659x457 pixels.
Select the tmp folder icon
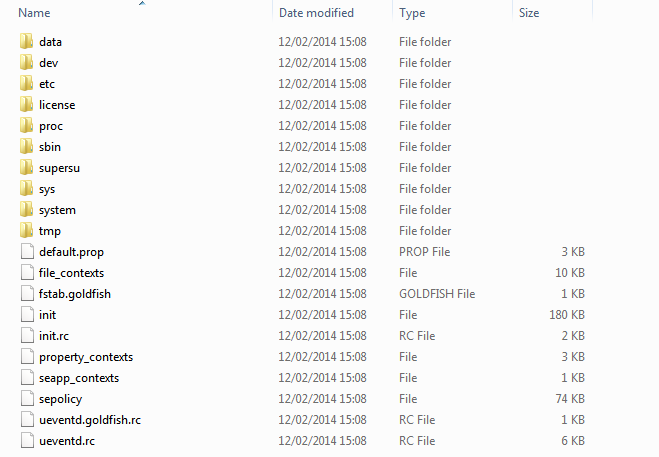coord(26,231)
